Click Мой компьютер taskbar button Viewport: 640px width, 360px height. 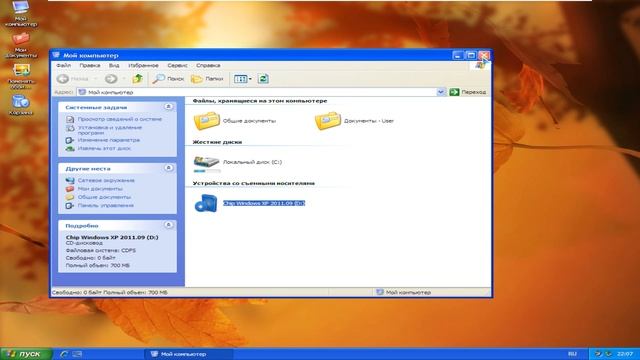189,354
